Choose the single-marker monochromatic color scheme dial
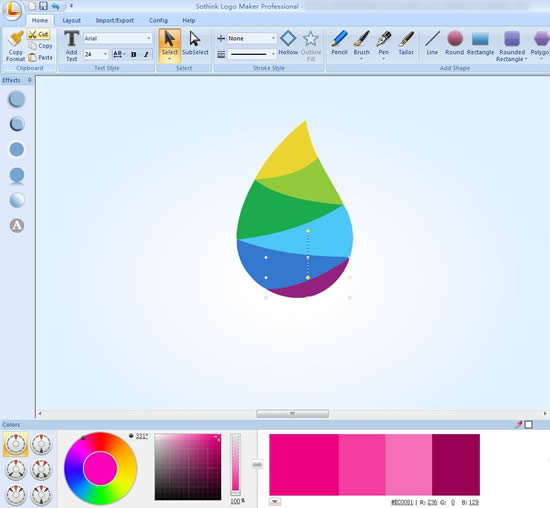This screenshot has width=550, height=508. tap(16, 444)
